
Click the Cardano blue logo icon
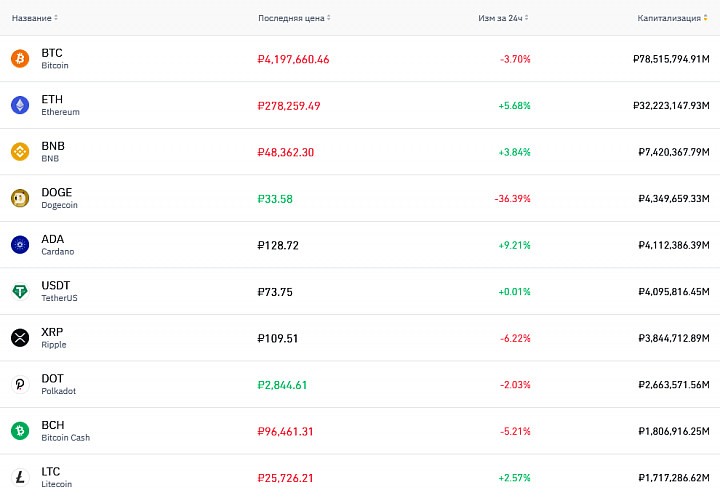(x=20, y=245)
